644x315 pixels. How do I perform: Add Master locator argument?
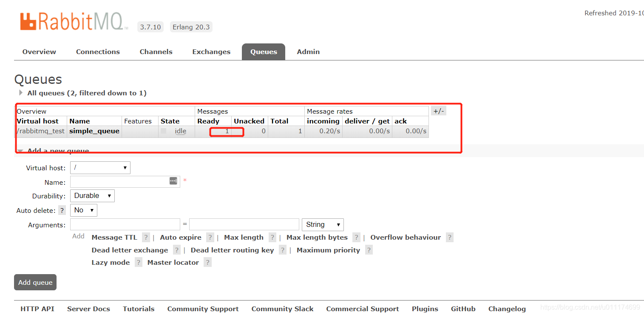[173, 263]
